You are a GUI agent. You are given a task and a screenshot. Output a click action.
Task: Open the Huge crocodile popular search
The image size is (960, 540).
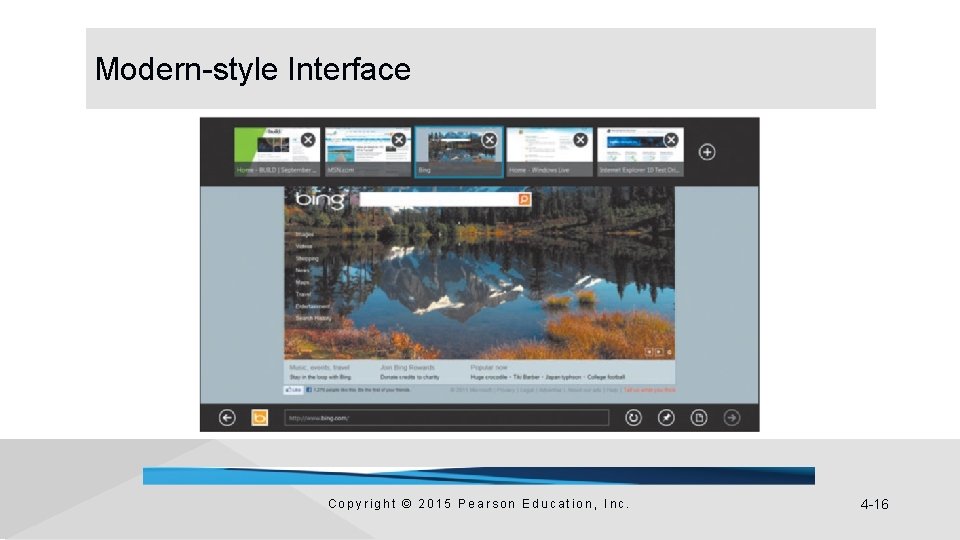pos(489,377)
